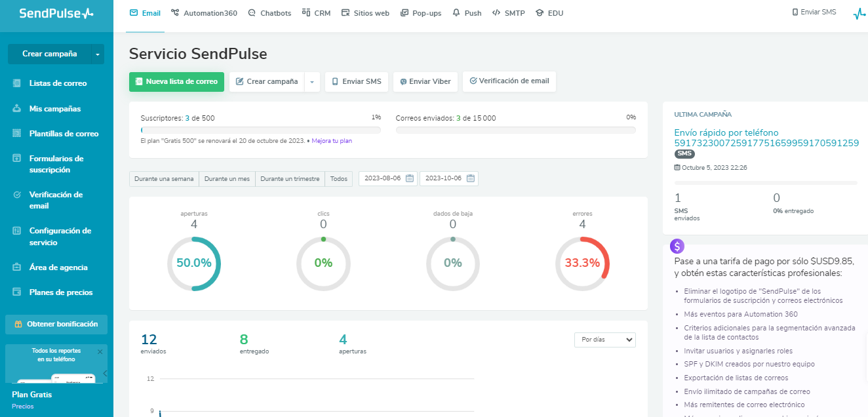Click the Verificación de email toolbar button
Image resolution: width=868 pixels, height=417 pixels.
[509, 81]
